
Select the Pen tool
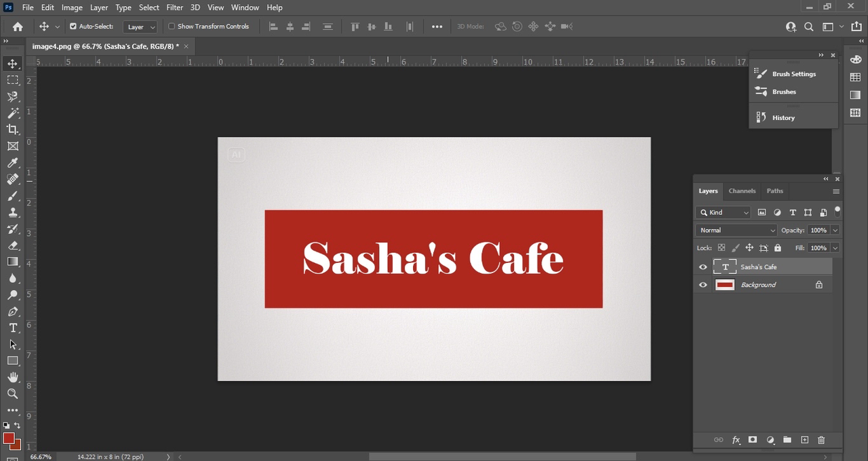13,311
